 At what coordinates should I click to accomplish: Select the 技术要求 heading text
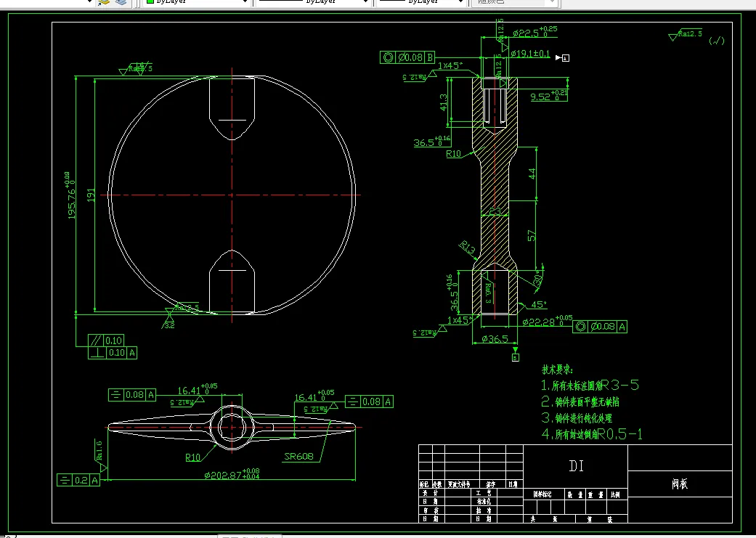[557, 370]
